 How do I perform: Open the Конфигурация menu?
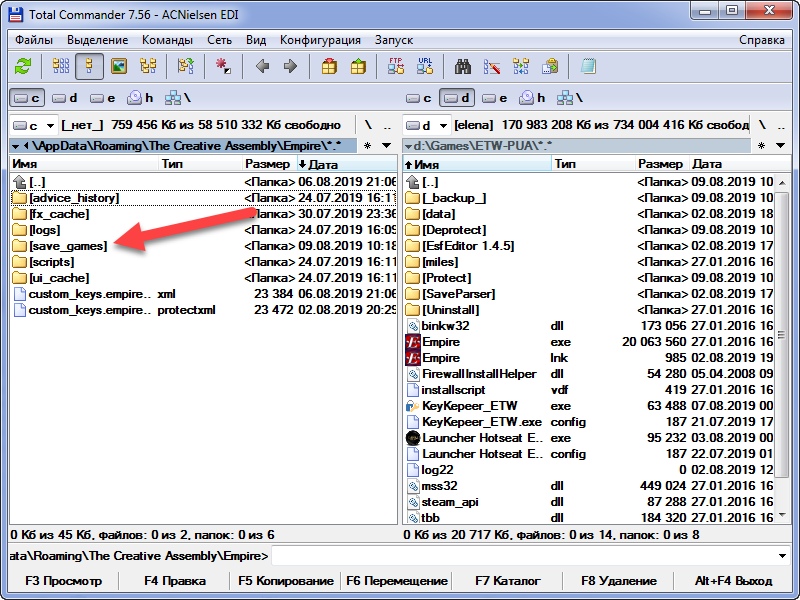(x=320, y=40)
